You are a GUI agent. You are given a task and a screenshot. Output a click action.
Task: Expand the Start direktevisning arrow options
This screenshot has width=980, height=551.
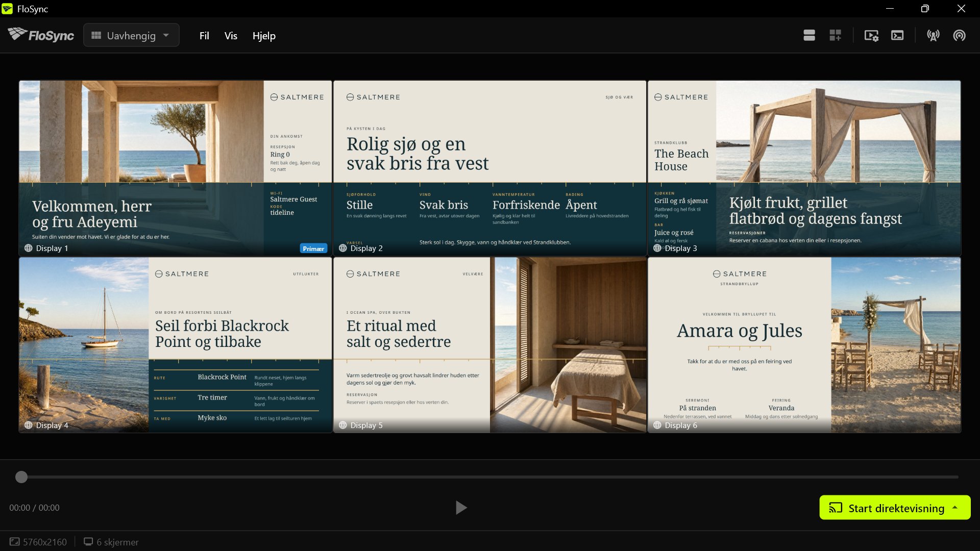(x=955, y=508)
